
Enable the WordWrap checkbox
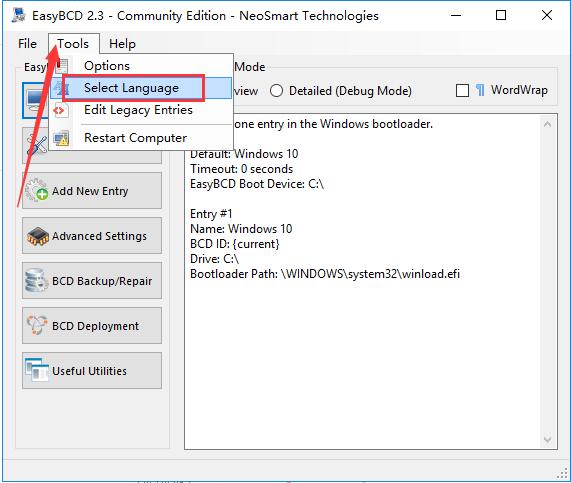coord(462,90)
